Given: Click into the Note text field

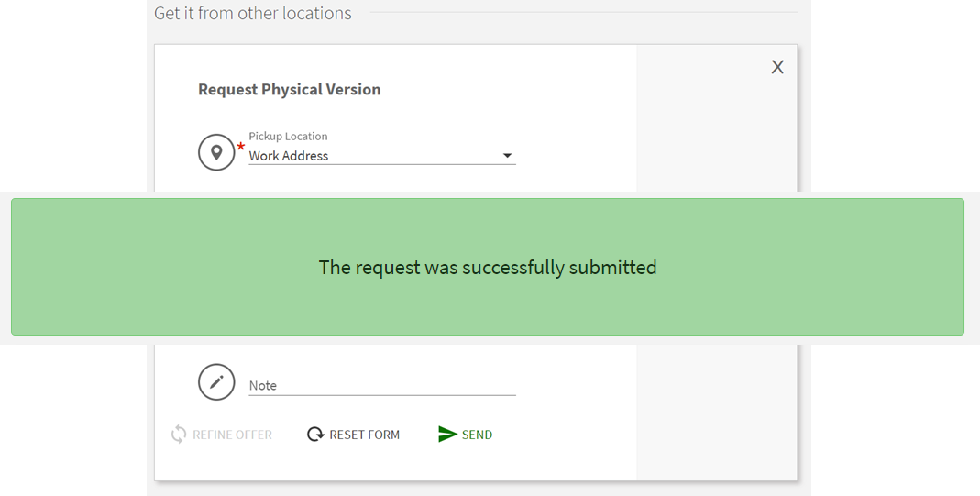Looking at the screenshot, I should [382, 385].
